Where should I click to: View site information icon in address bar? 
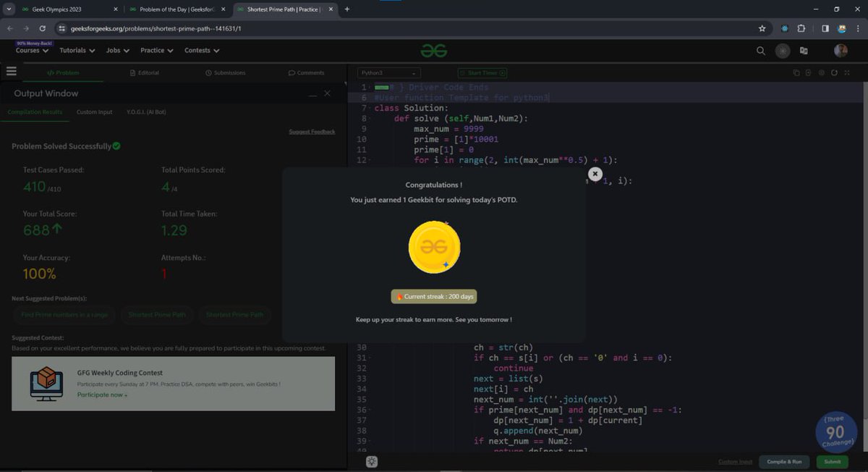pos(62,28)
